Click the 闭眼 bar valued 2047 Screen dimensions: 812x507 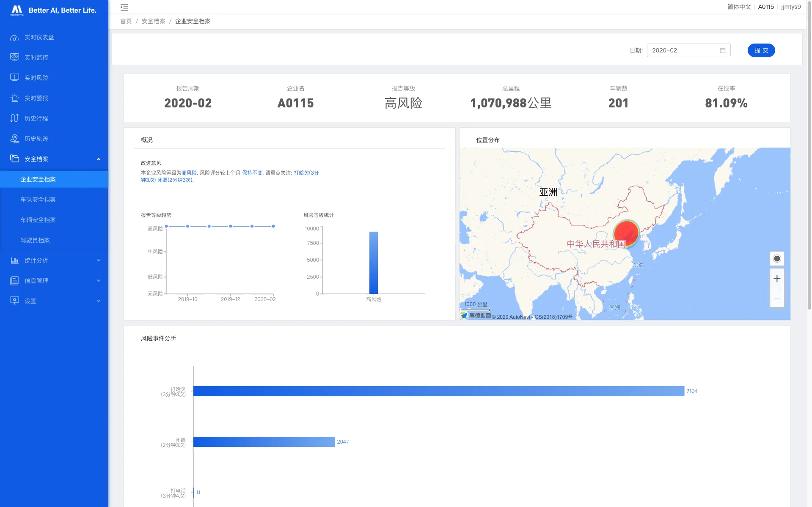pos(264,442)
